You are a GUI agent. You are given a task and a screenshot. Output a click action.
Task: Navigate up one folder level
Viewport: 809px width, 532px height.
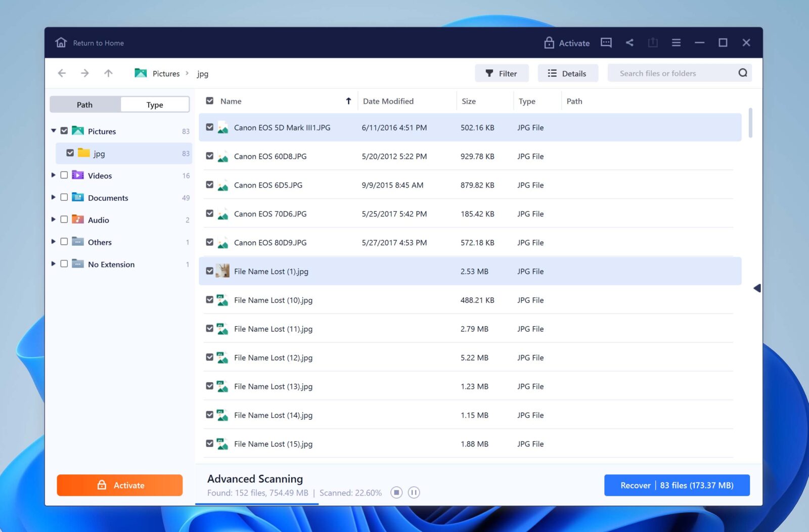(108, 73)
